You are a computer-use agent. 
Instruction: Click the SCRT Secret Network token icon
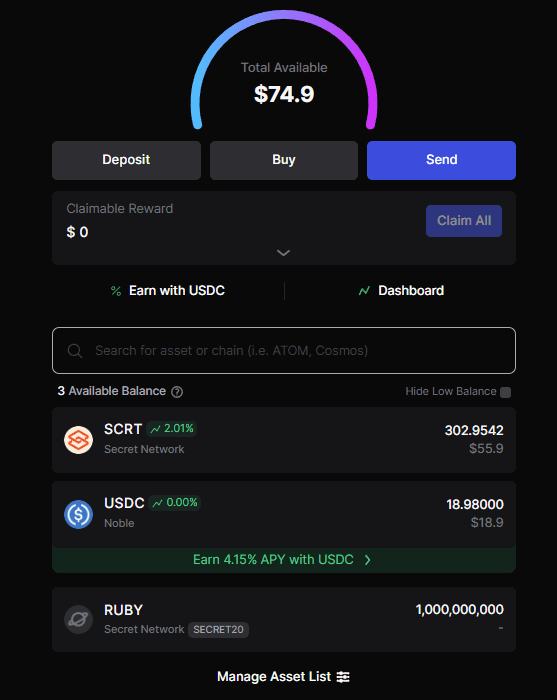[x=79, y=440]
